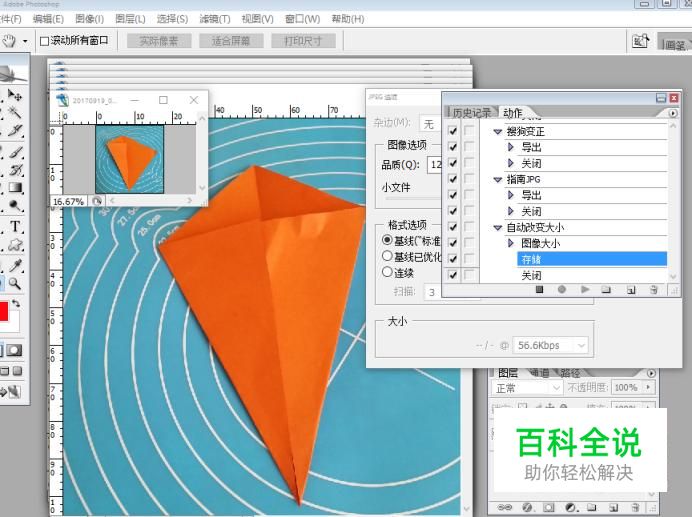This screenshot has width=692, height=517.
Task: Toggle checkmark for 搜狗变正 action
Action: pos(452,131)
